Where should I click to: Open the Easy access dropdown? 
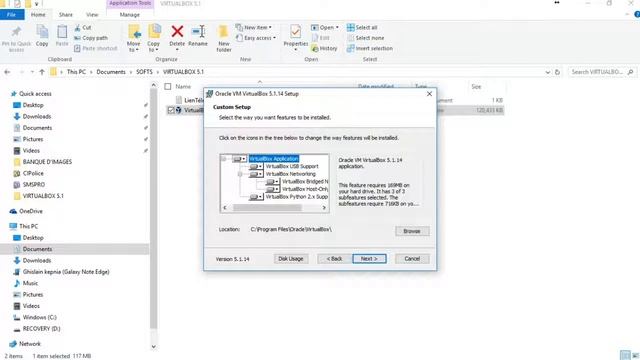[256, 38]
